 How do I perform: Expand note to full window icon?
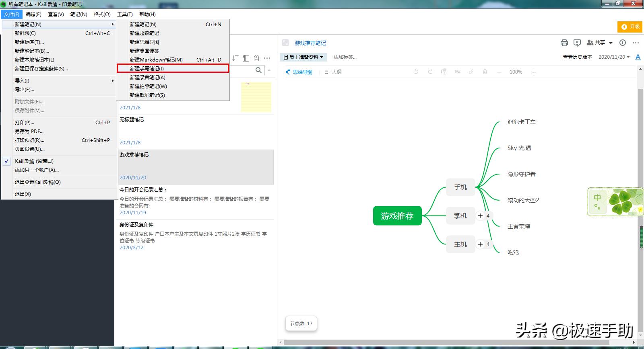click(x=285, y=43)
